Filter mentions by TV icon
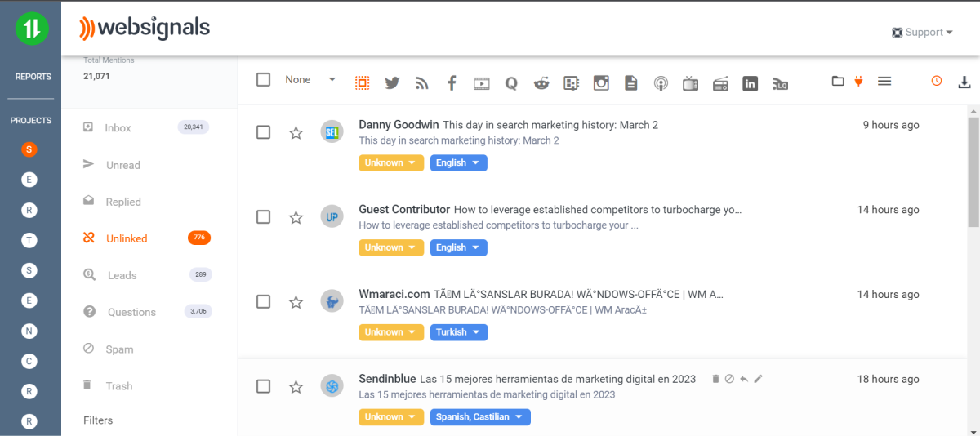980x436 pixels. pos(690,82)
